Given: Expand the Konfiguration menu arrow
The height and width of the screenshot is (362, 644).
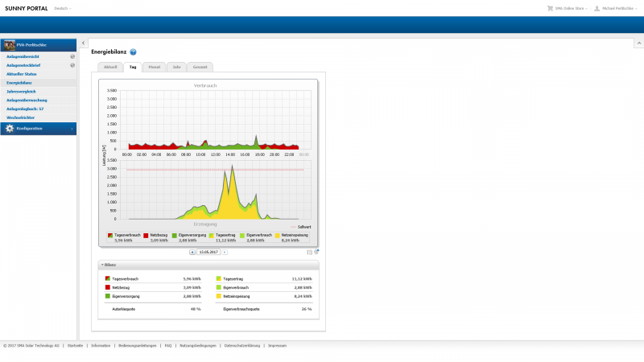Looking at the screenshot, I should coord(72,129).
